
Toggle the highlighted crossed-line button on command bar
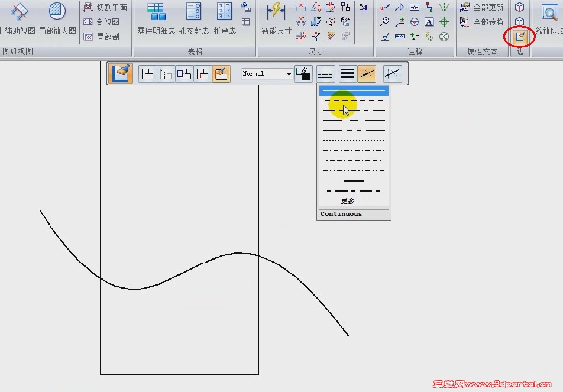click(x=367, y=74)
